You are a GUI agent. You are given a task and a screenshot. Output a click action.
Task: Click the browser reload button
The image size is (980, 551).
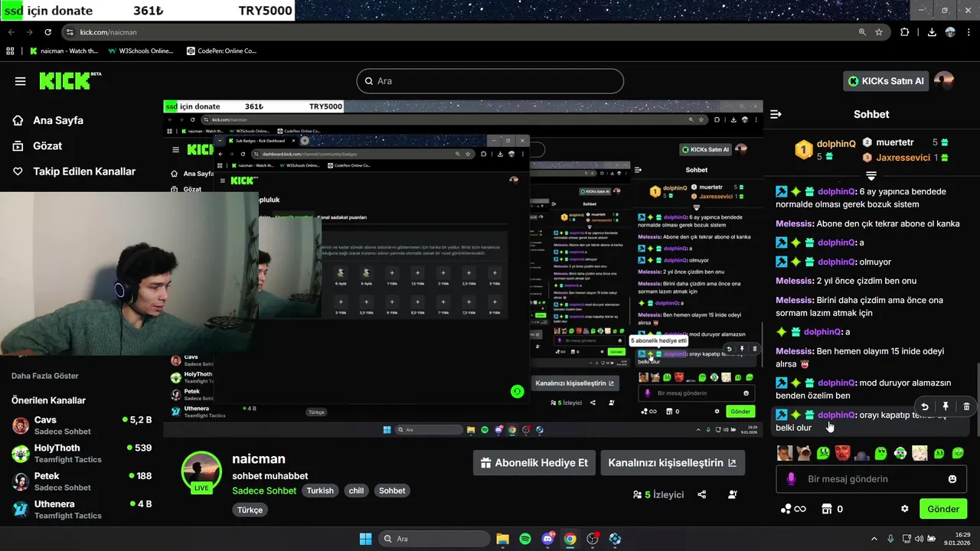[x=48, y=32]
